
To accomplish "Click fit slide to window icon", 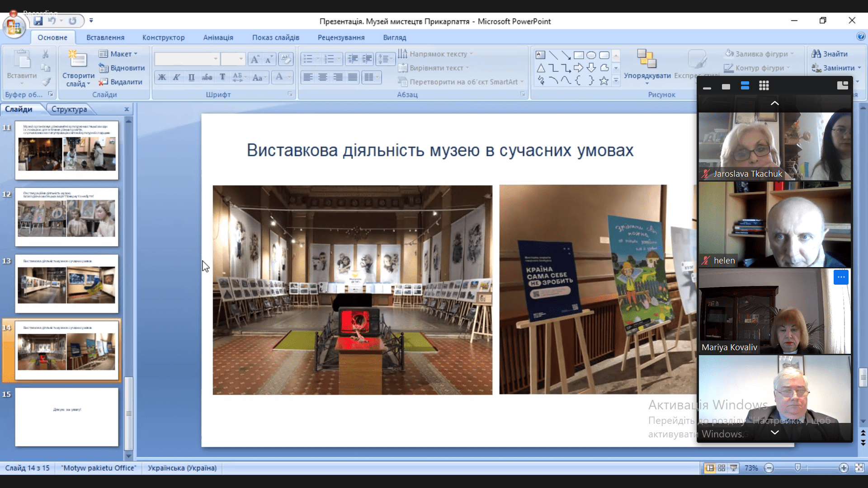I will [859, 468].
